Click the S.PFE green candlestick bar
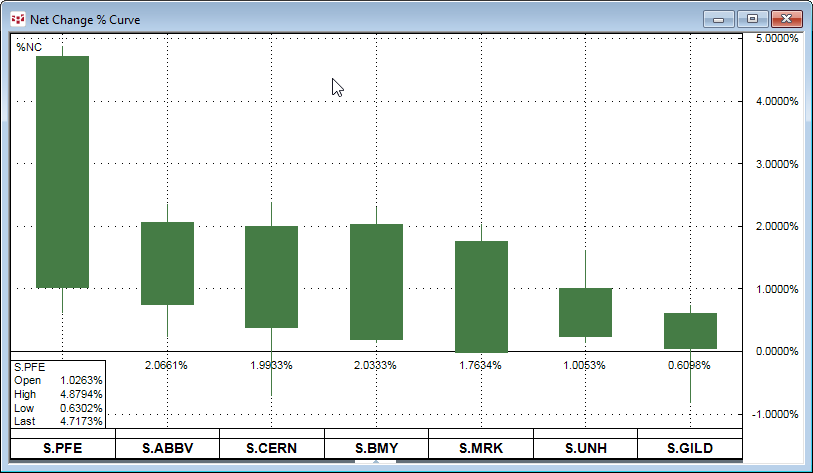This screenshot has width=813, height=473. pyautogui.click(x=62, y=171)
